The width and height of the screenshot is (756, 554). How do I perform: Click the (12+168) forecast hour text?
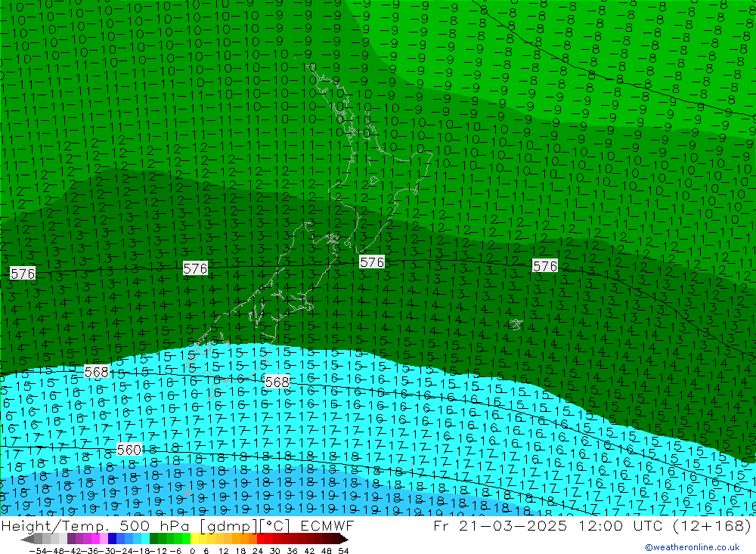click(x=711, y=525)
